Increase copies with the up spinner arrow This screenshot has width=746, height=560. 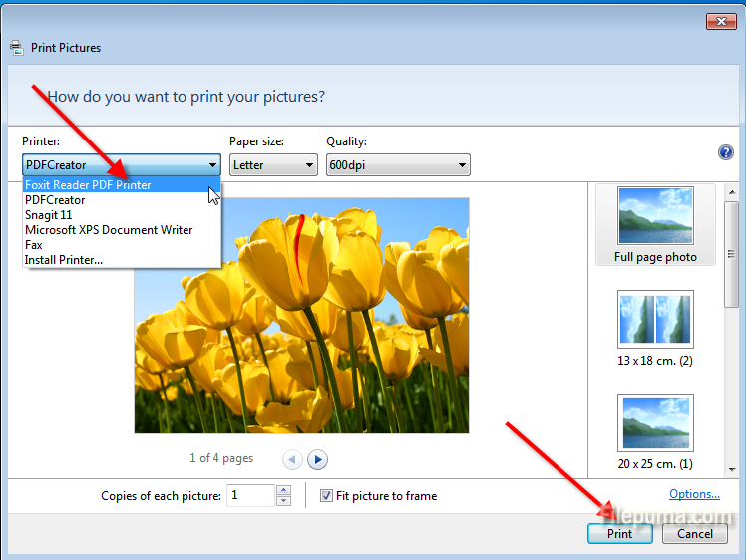coord(283,490)
